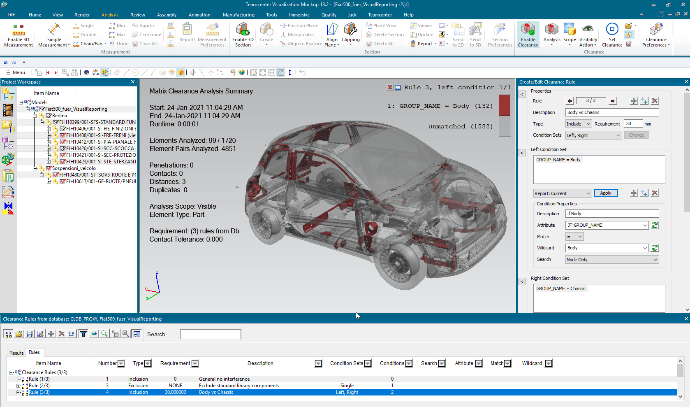Open the Type Include dropdown
The width and height of the screenshot is (690, 407).
[x=578, y=124]
